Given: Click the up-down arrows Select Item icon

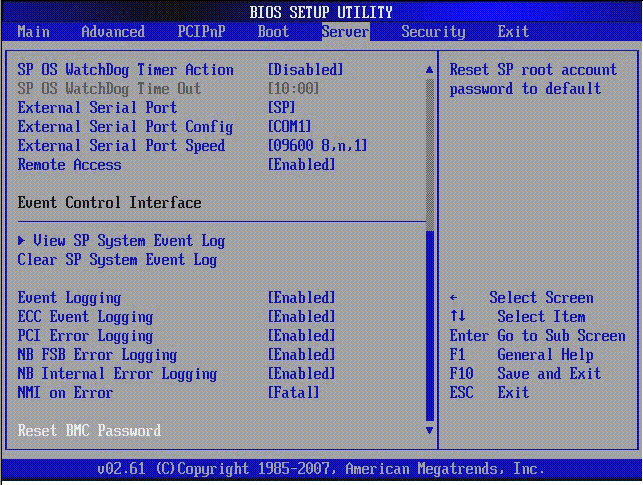Looking at the screenshot, I should pos(458,316).
